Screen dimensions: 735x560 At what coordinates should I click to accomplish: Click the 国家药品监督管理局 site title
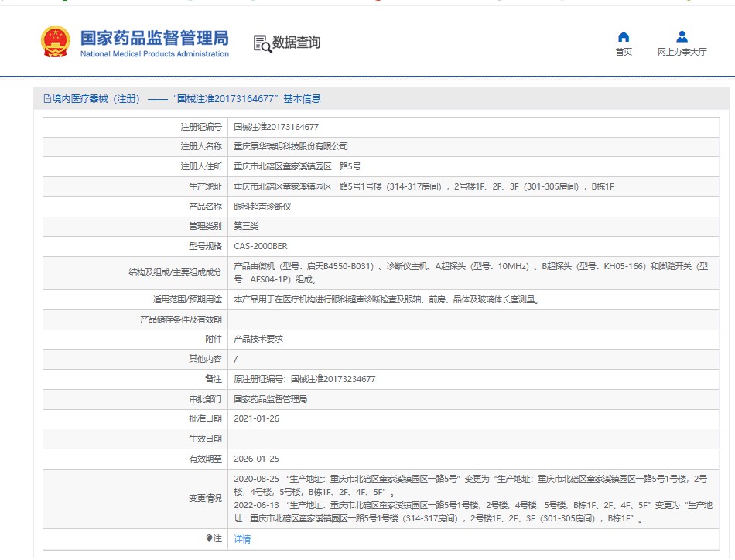click(x=154, y=37)
